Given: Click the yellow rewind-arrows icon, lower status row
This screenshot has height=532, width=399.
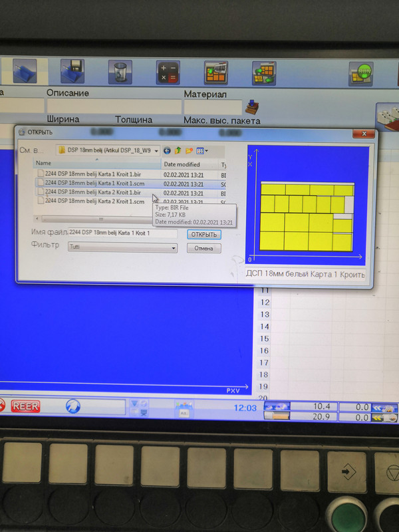Looking at the screenshot, I should click(384, 418).
